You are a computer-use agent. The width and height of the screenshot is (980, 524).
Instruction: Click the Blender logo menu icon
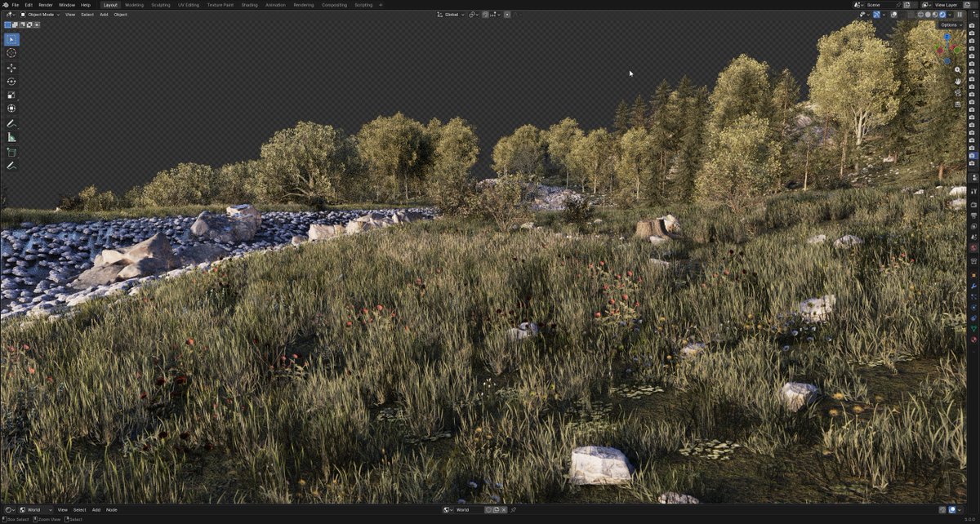coord(5,5)
